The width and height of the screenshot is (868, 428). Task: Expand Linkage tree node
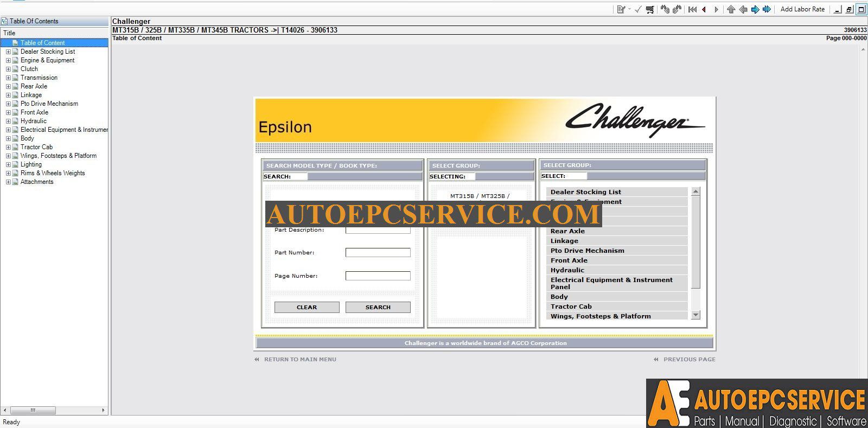pos(8,95)
